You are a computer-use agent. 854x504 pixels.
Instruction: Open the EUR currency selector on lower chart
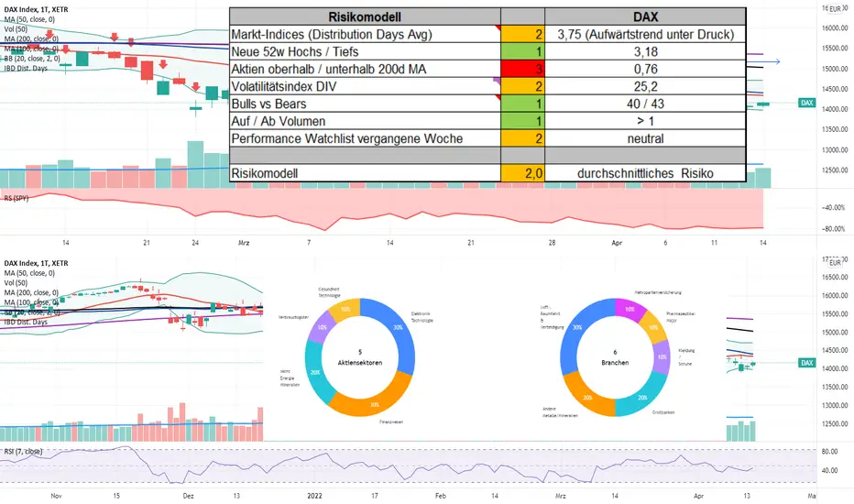coord(835,263)
